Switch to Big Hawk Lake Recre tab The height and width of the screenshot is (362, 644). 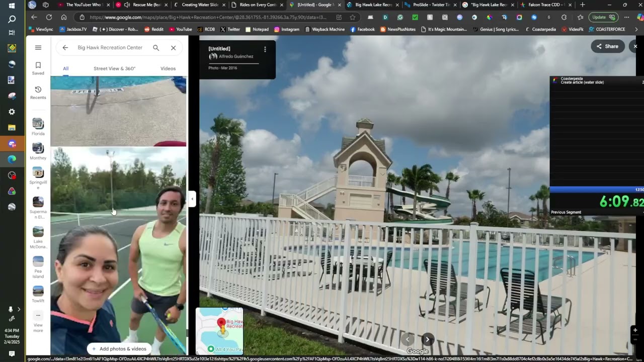373,5
